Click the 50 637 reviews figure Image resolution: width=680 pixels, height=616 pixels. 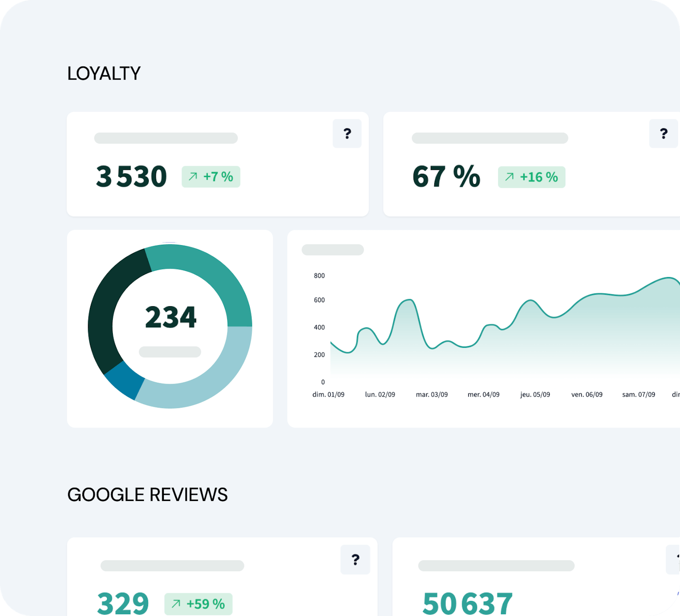(467, 603)
